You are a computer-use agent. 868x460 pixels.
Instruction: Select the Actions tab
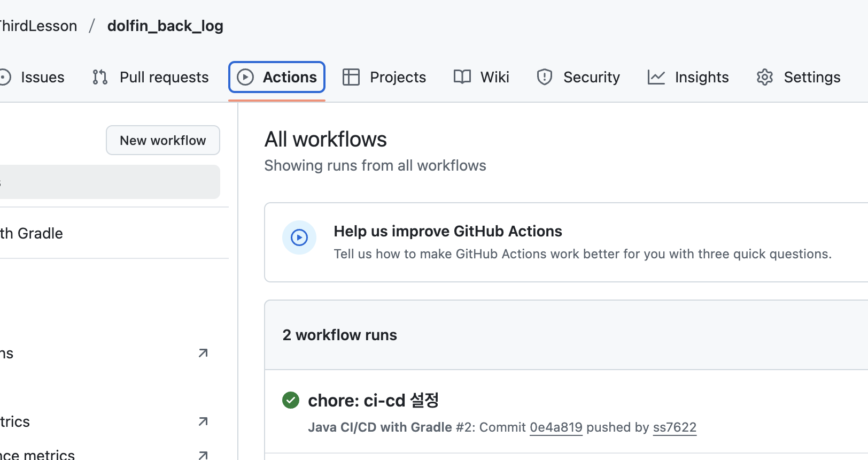coord(277,77)
